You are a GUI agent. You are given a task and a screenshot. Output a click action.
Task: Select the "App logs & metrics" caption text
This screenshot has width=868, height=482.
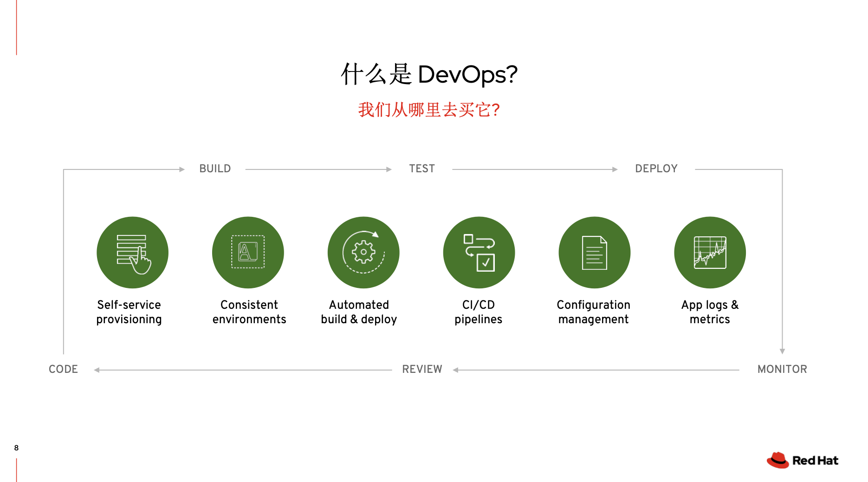[x=710, y=312]
